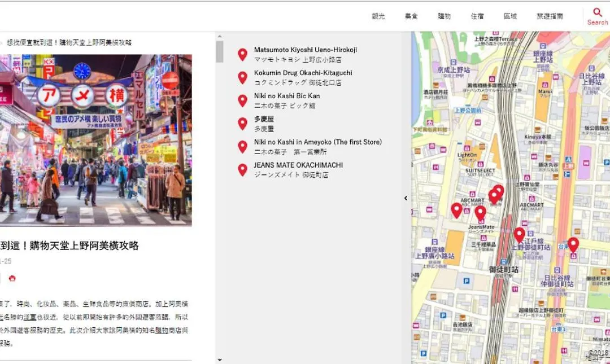
Task: Click pin beside Niki no Kashi in Ameyoko
Action: point(242,147)
